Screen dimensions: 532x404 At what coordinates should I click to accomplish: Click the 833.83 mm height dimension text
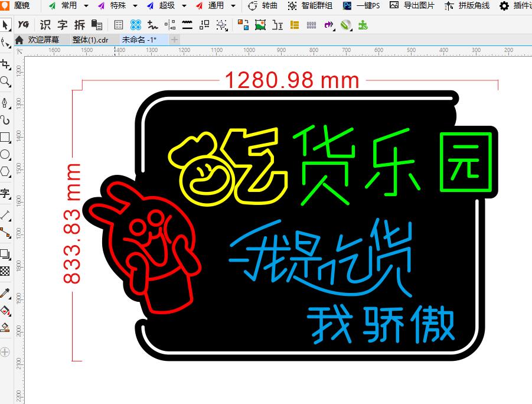pos(72,223)
